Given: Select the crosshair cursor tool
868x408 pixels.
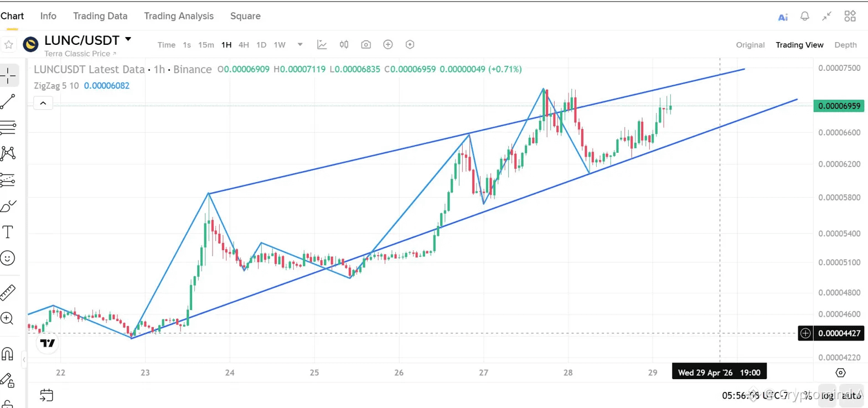Looking at the screenshot, I should point(8,75).
